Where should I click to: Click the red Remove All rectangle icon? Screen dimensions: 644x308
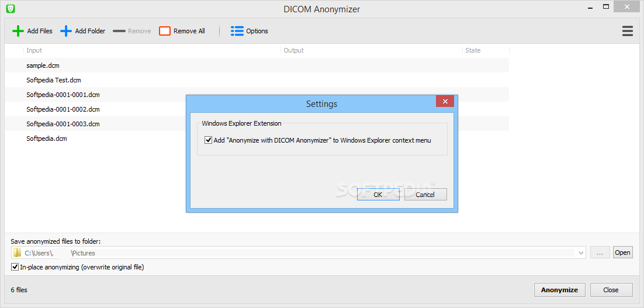pos(165,31)
